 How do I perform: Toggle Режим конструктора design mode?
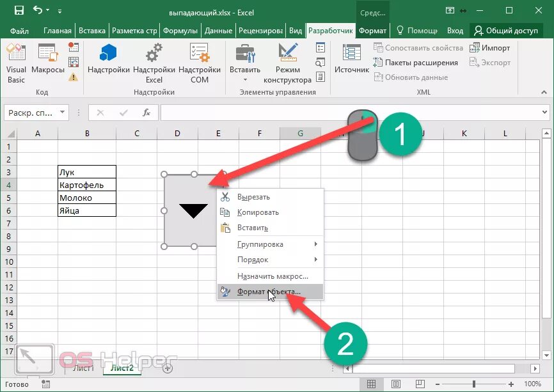288,63
